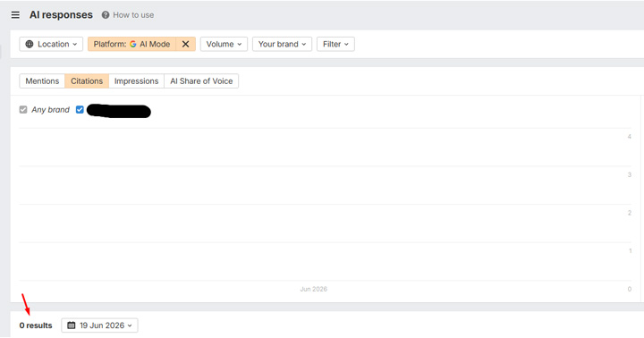Open the Location dropdown

[51, 44]
